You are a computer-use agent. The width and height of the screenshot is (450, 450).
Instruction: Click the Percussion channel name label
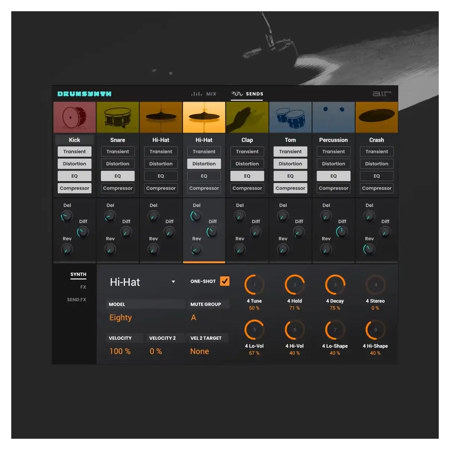pyautogui.click(x=333, y=140)
